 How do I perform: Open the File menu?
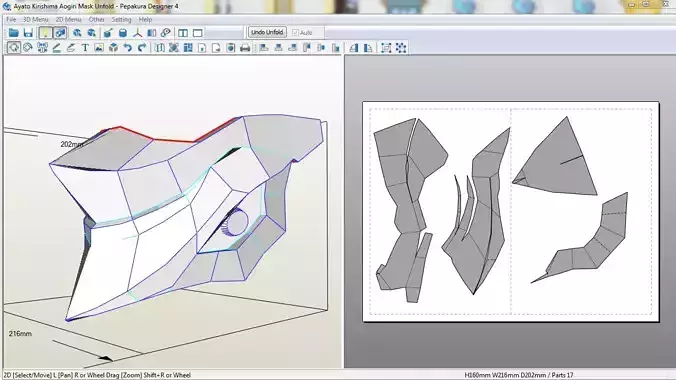click(x=11, y=19)
